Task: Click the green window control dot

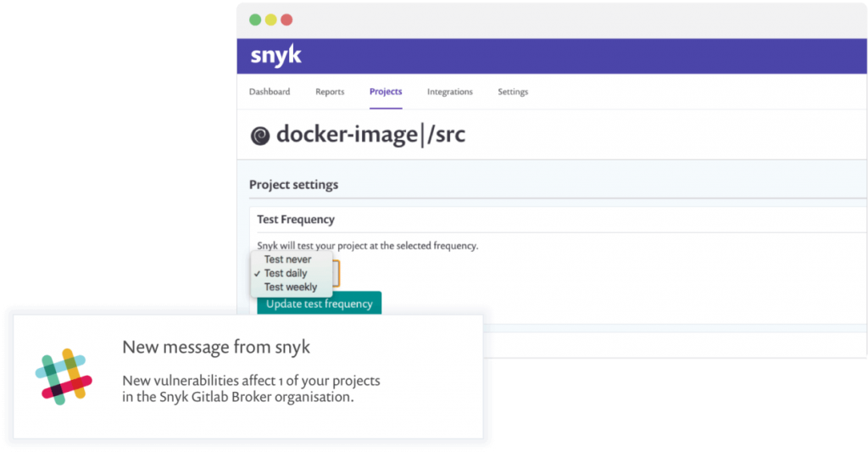Action: tap(255, 20)
